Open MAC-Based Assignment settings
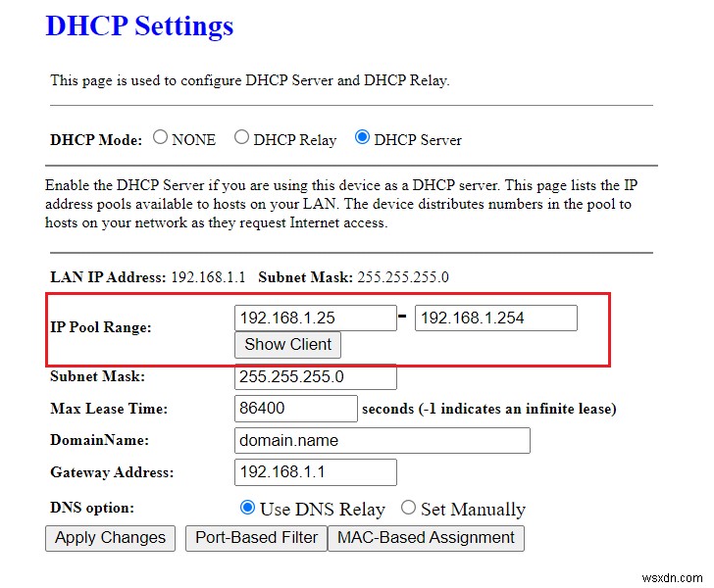This screenshot has height=588, width=714. pos(426,538)
